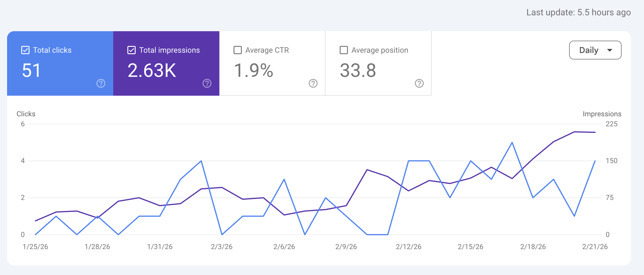The image size is (644, 275).
Task: Open the Daily interval dropdown
Action: [595, 50]
